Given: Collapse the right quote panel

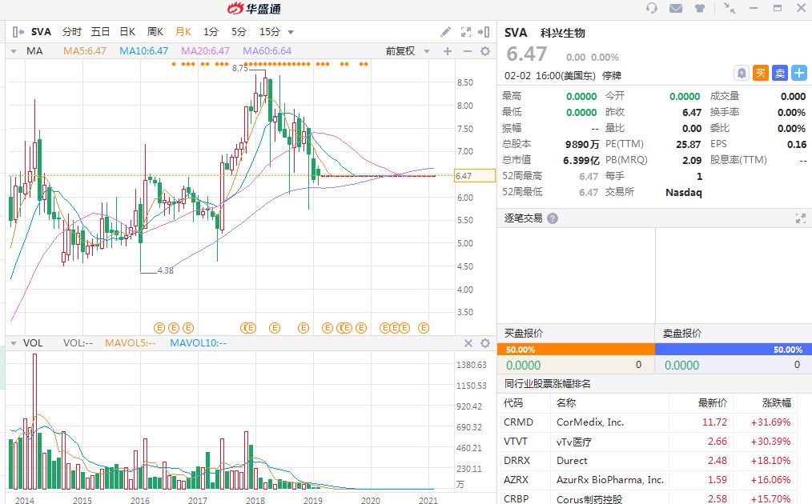Looking at the screenshot, I should [484, 32].
